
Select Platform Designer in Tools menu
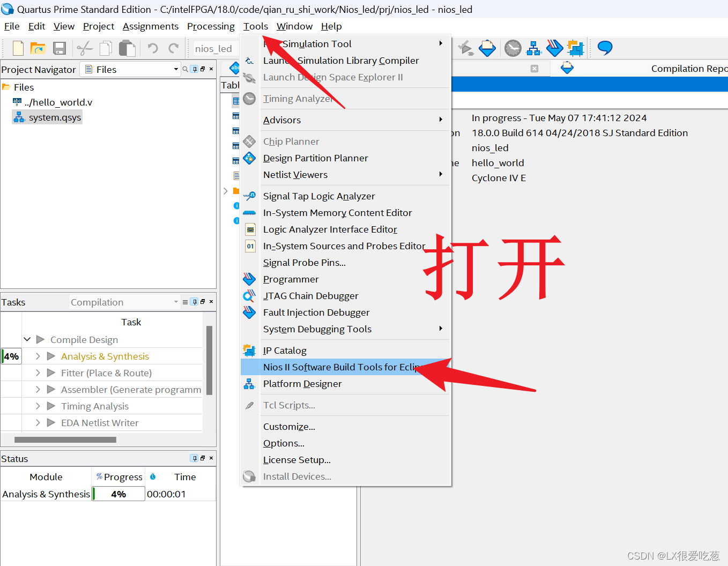click(346, 384)
